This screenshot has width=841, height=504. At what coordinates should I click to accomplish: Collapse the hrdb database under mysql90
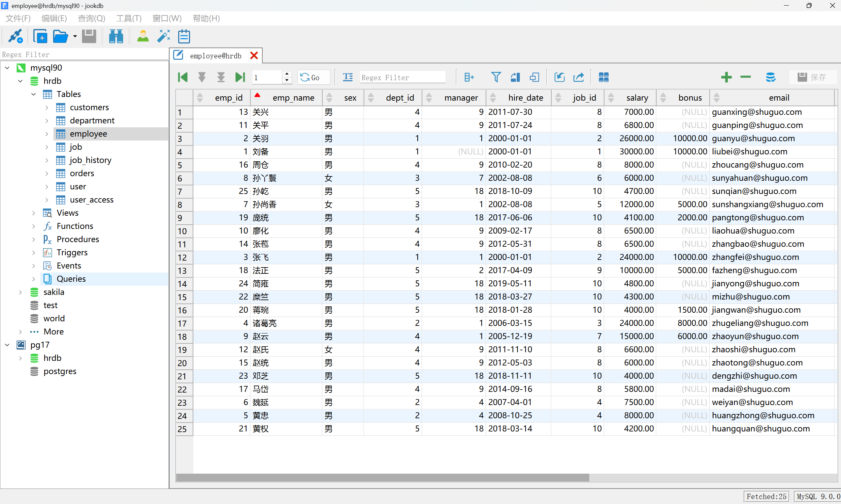click(20, 81)
